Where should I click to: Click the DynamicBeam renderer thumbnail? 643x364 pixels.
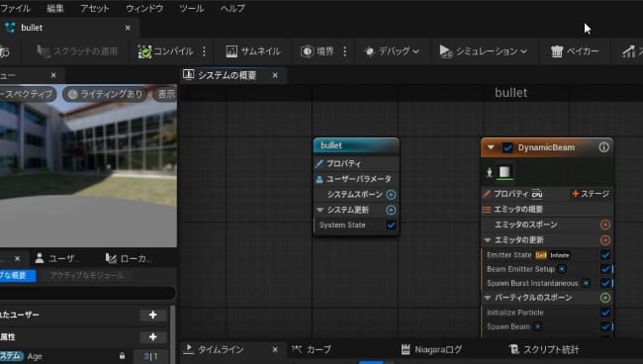pyautogui.click(x=505, y=172)
